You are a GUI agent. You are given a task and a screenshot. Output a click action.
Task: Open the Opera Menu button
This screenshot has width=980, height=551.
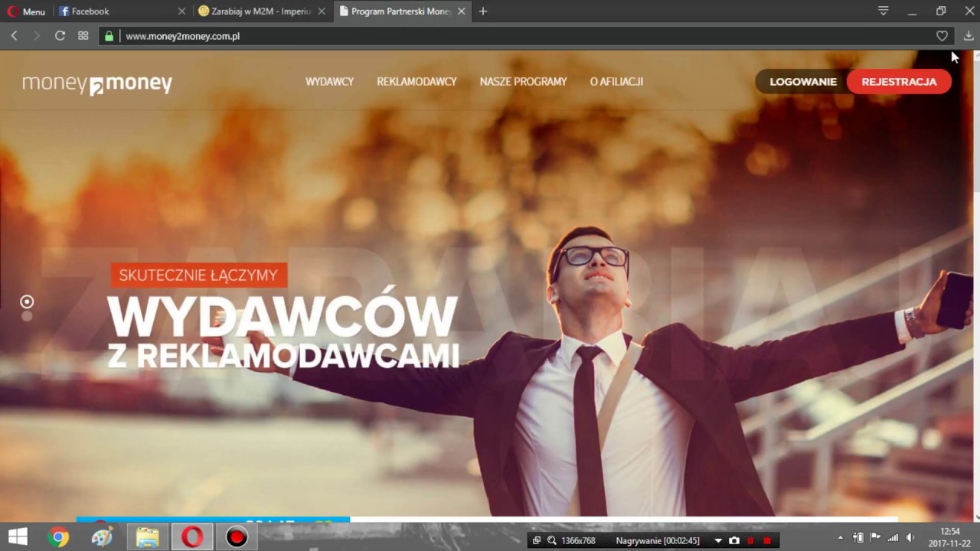click(26, 11)
